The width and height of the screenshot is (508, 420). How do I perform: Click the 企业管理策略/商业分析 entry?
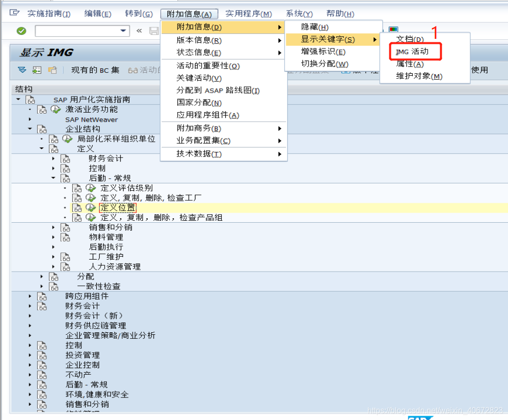pos(110,335)
